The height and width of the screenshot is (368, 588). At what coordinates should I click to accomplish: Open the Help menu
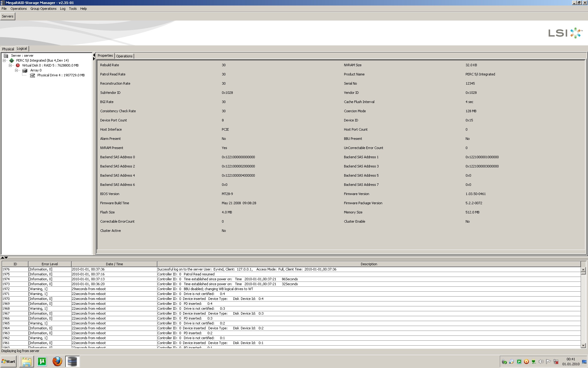pyautogui.click(x=84, y=9)
